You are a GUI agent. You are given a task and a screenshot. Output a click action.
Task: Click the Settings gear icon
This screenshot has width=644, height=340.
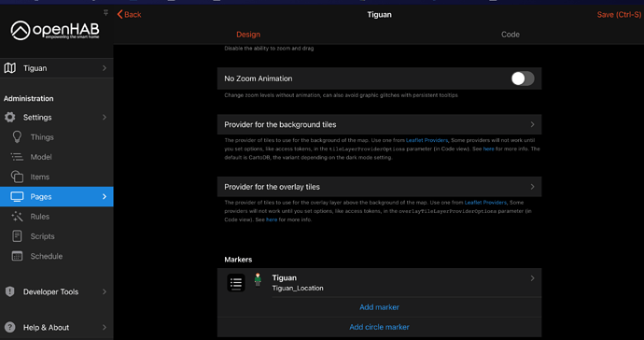(10, 117)
